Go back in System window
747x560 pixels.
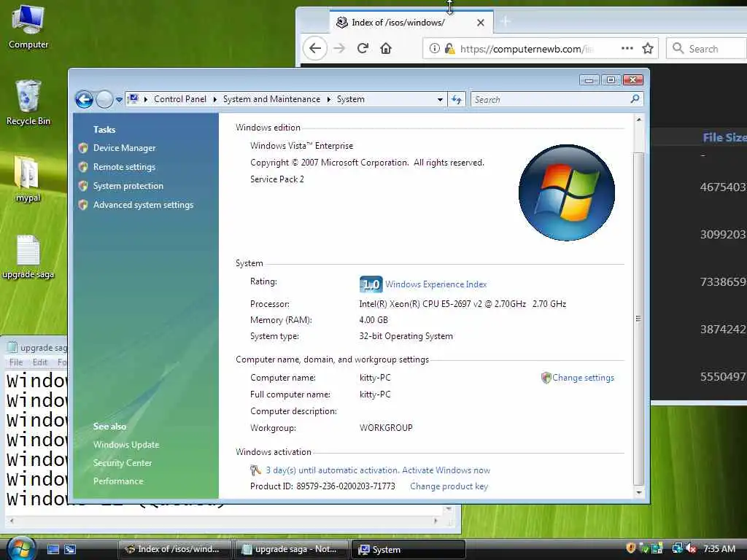point(85,99)
